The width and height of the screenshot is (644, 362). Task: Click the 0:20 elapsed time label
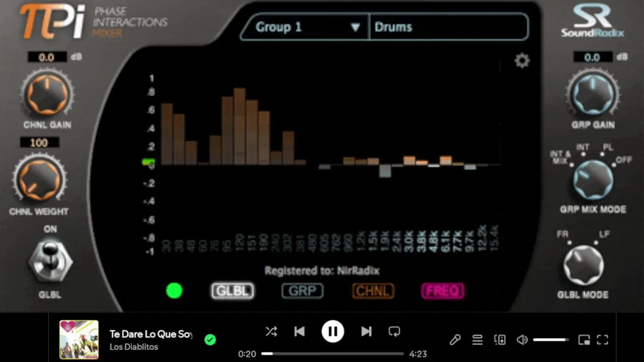(x=247, y=354)
